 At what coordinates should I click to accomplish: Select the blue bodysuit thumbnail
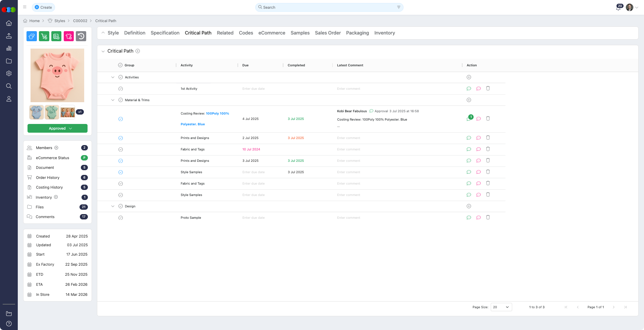point(36,112)
